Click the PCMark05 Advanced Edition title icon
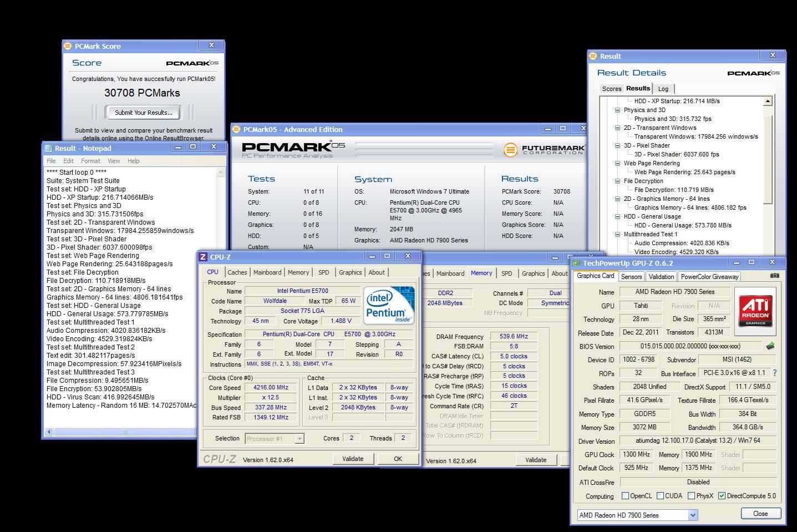The height and width of the screenshot is (532, 797). pyautogui.click(x=236, y=129)
